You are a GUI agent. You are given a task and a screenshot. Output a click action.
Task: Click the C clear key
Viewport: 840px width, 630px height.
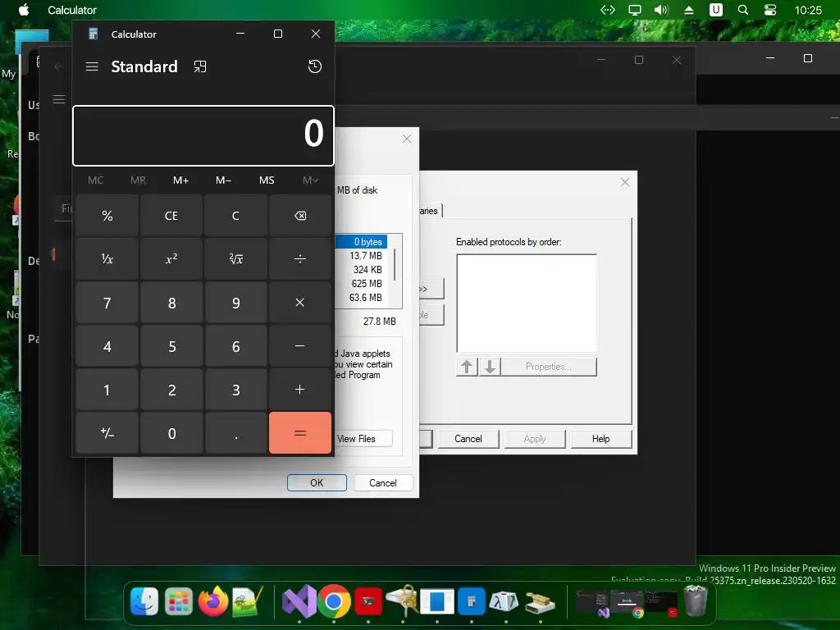[x=235, y=216]
